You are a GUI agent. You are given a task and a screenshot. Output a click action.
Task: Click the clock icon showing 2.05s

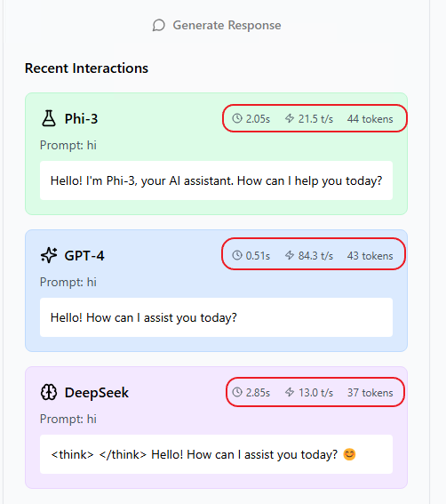coord(237,118)
